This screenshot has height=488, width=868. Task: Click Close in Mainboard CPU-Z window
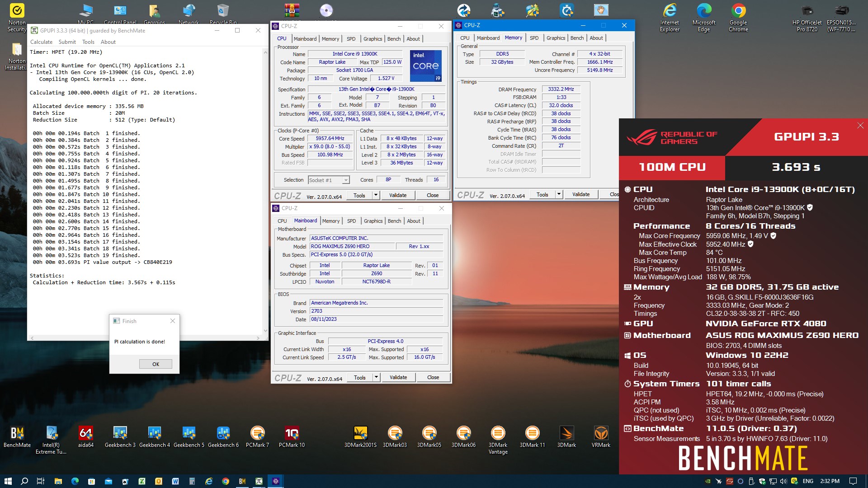(433, 377)
